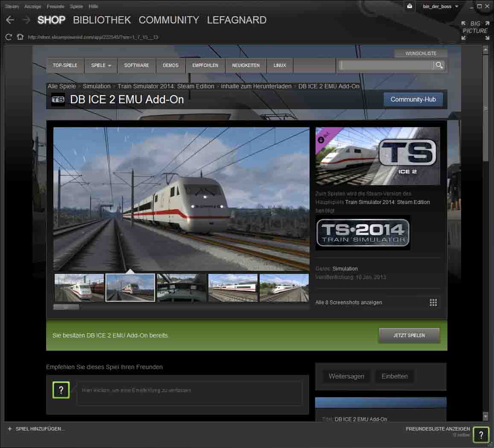This screenshot has height=448, width=494.
Task: Click the screenshot strip horizontal scrollbar handle
Action: point(66,307)
